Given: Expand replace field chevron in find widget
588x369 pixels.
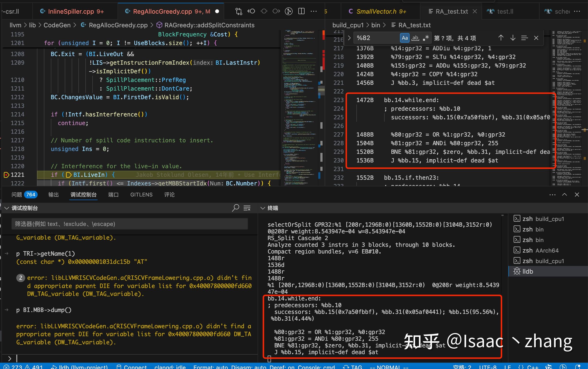Looking at the screenshot, I should point(349,38).
